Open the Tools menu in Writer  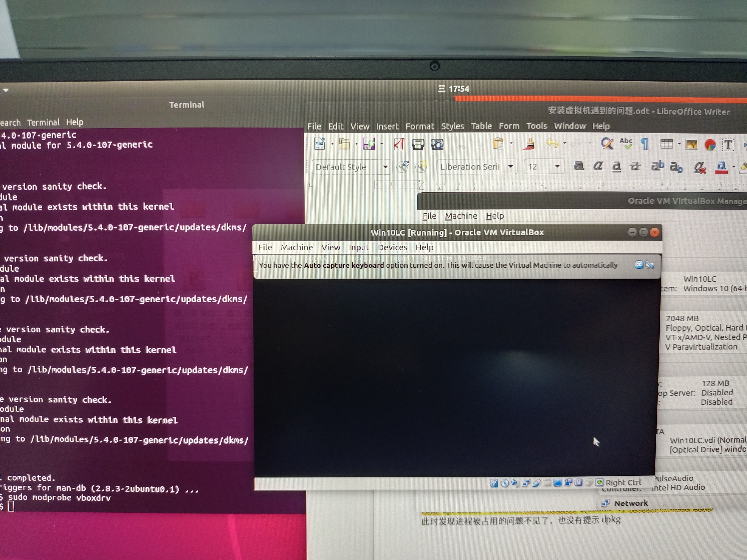tap(537, 126)
